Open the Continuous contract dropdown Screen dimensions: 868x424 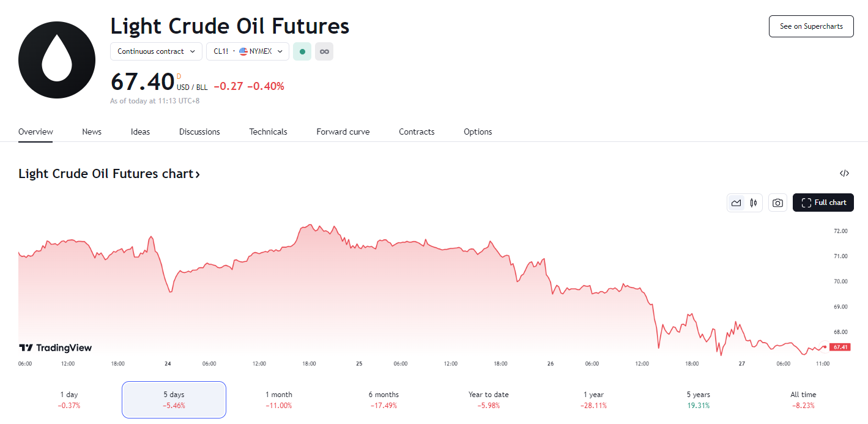[156, 51]
